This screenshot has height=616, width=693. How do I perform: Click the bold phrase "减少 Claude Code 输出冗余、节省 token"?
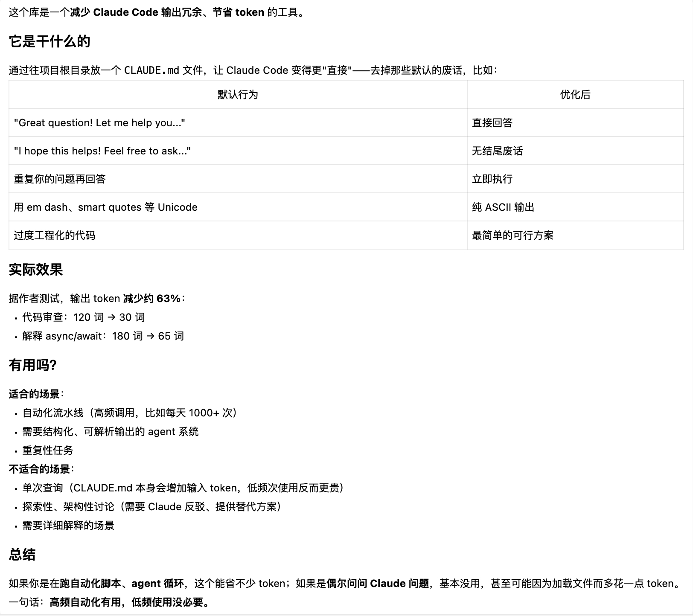coord(167,12)
